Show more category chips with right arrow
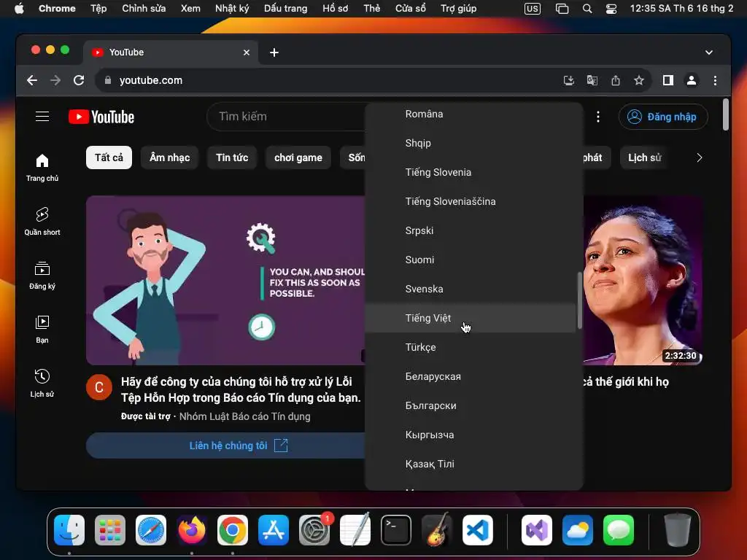 pyautogui.click(x=699, y=157)
